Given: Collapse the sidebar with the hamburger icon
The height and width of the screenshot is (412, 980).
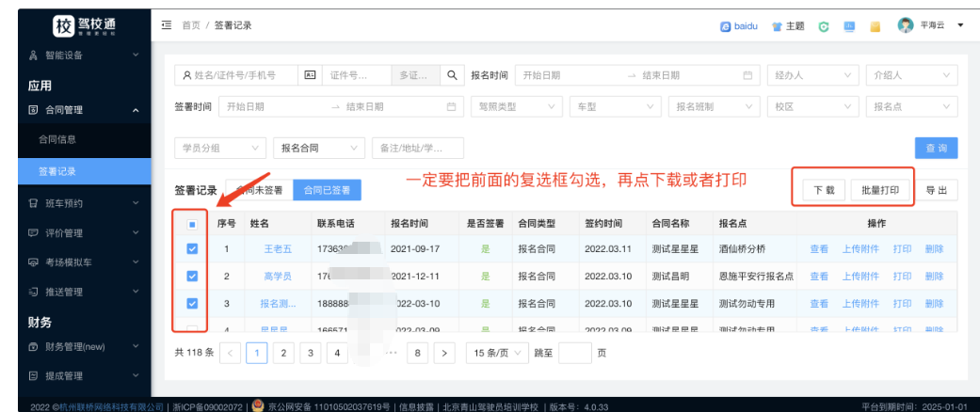Looking at the screenshot, I should 167,25.
